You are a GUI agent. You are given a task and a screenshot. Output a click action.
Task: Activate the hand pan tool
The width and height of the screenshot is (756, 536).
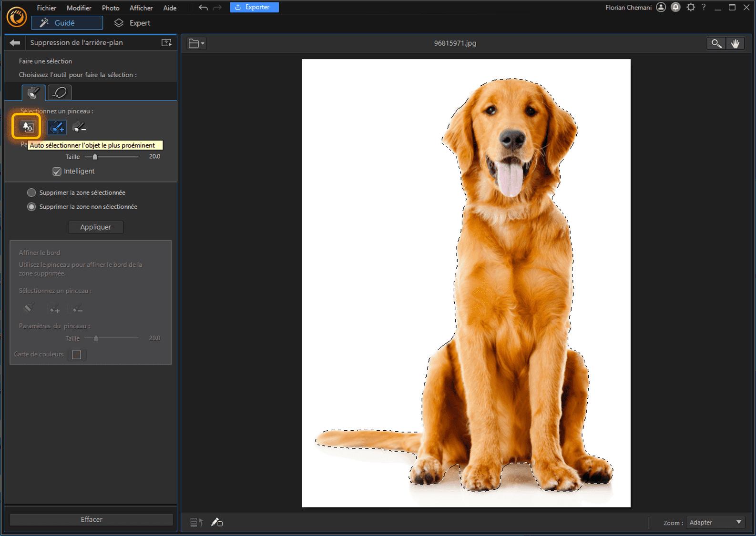[x=735, y=44]
